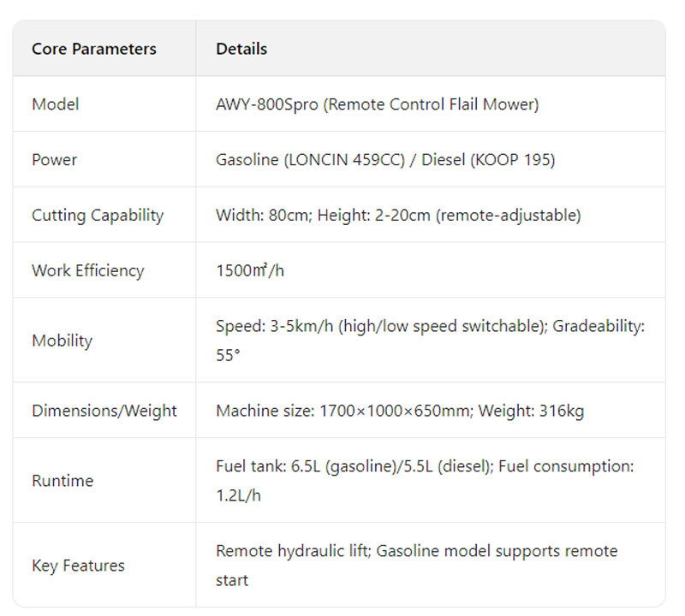
Task: Select the "Cutting Capability" row label
Action: click(x=98, y=216)
